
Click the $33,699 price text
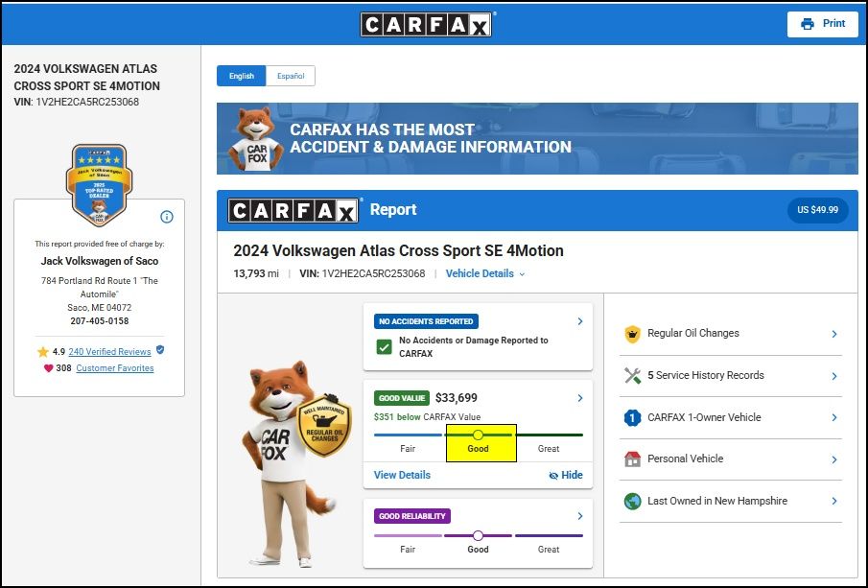[457, 398]
